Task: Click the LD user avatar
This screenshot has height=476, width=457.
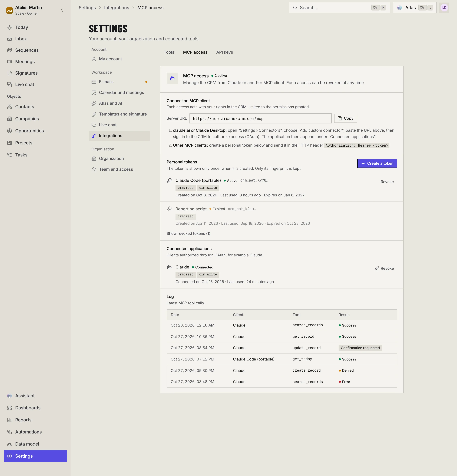Action: pos(444,7)
